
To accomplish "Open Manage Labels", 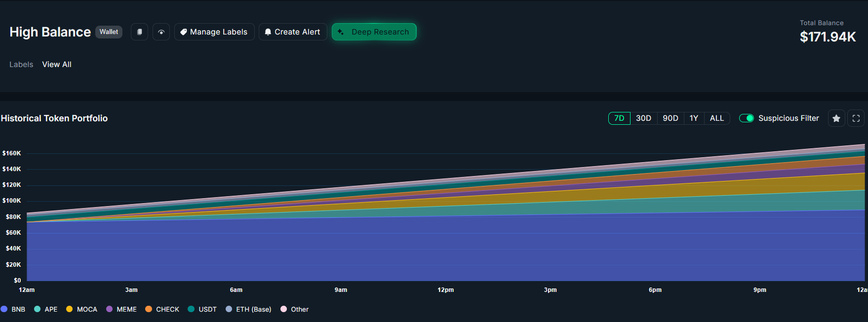I will pyautogui.click(x=214, y=32).
